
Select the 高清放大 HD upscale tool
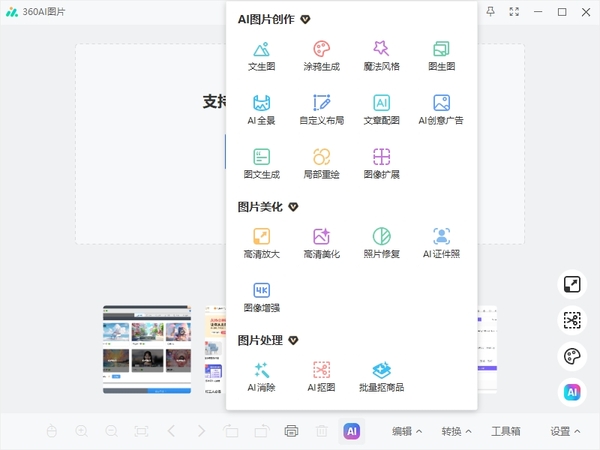[261, 239]
